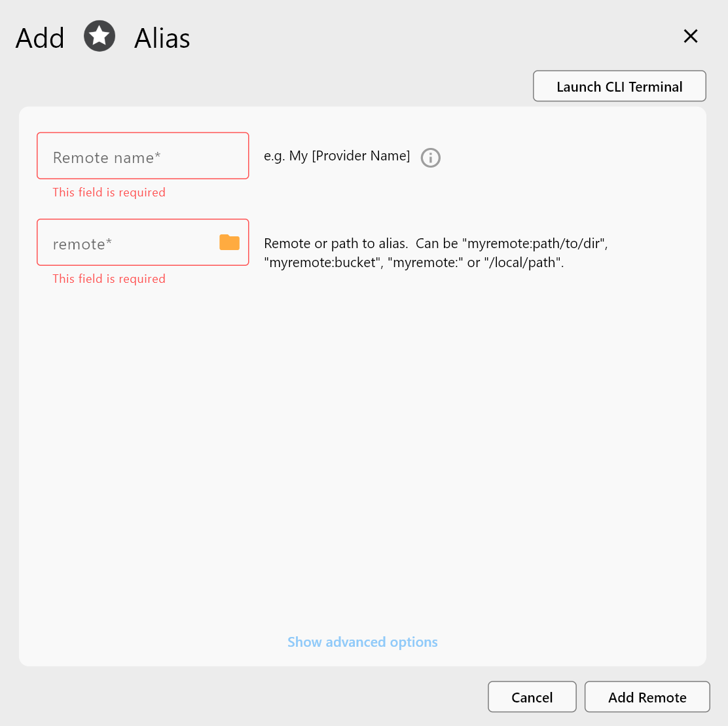Focus the Remote name input field
728x726 pixels.
tap(143, 156)
